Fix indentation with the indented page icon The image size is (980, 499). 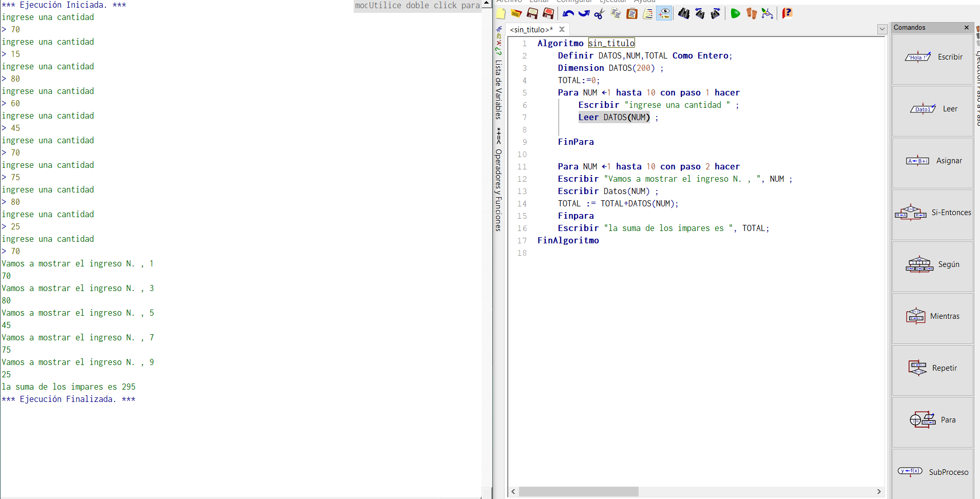click(x=648, y=14)
